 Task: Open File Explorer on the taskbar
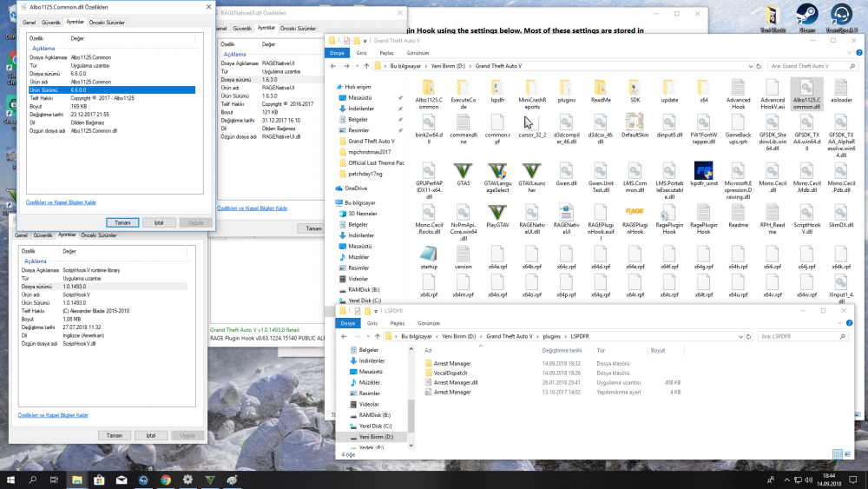[77, 479]
